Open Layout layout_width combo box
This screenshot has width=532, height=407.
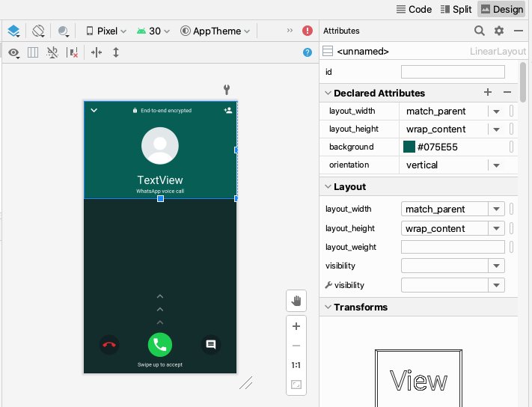tap(453, 209)
